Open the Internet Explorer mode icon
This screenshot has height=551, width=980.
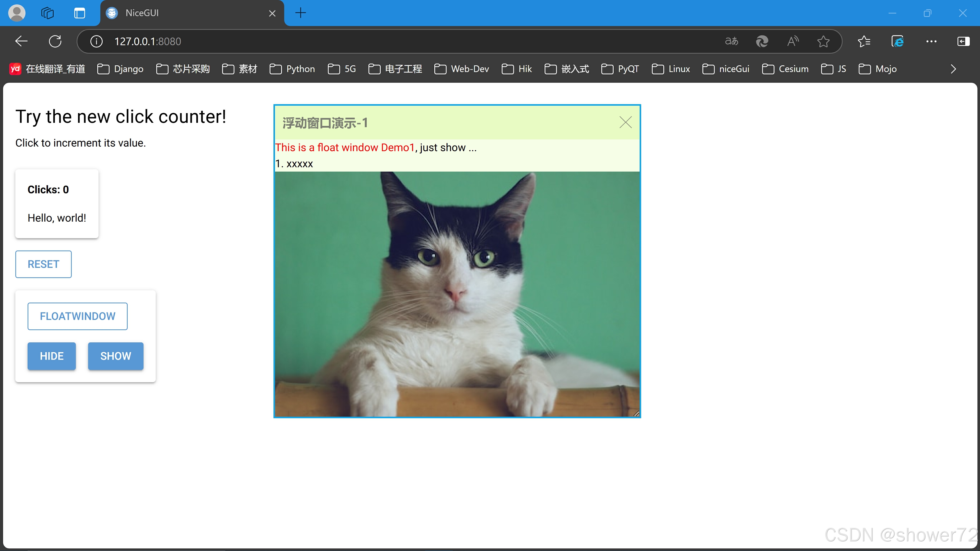pyautogui.click(x=898, y=41)
